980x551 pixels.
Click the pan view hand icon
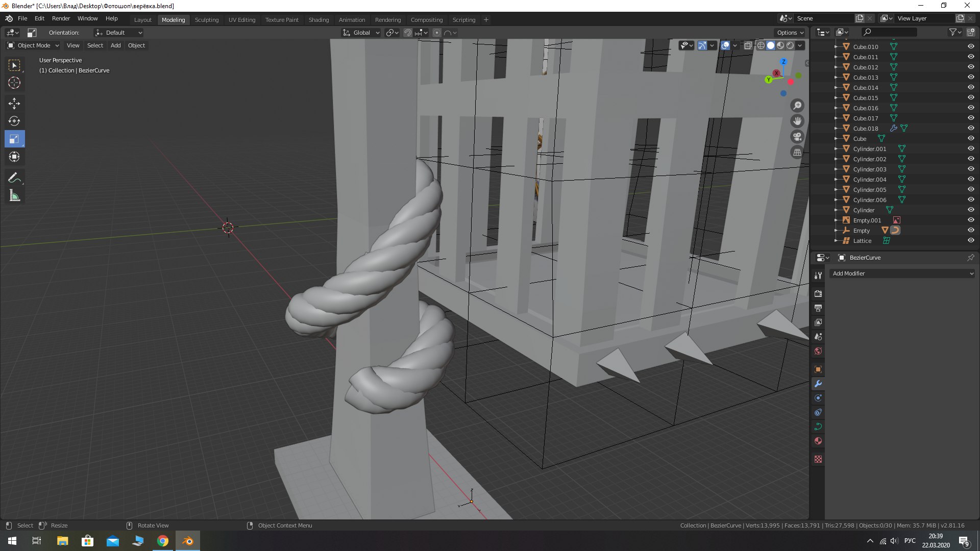[x=797, y=121]
